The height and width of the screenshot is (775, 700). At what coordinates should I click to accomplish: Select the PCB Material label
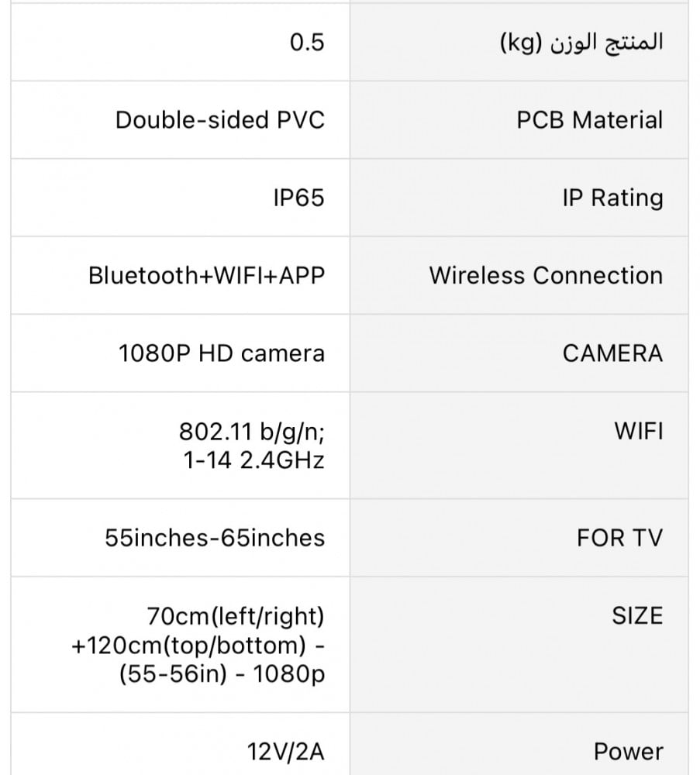[590, 120]
